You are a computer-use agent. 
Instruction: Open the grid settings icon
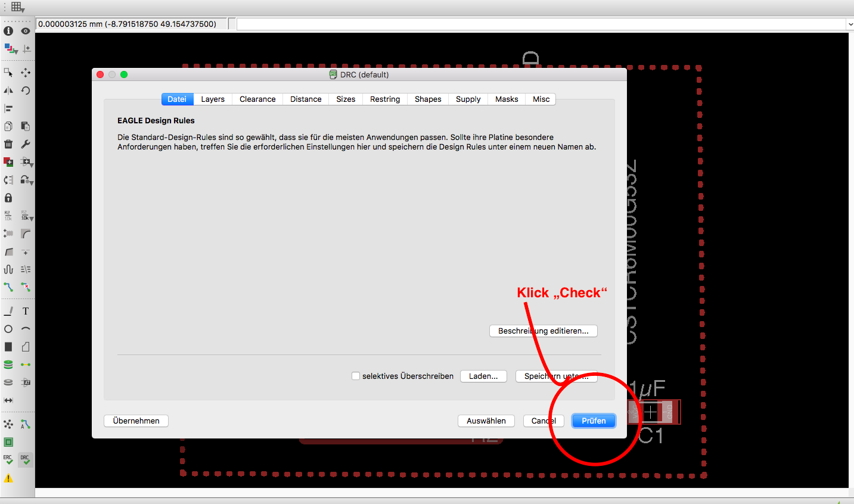(x=17, y=7)
